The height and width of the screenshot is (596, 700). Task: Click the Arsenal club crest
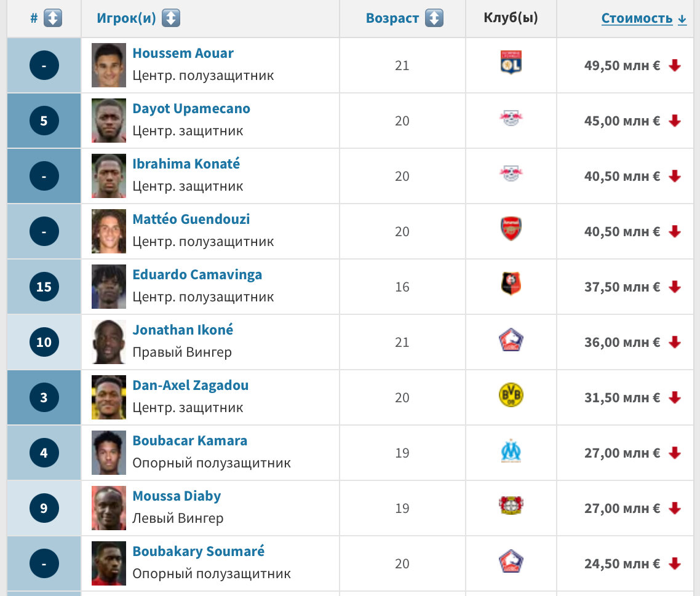pyautogui.click(x=511, y=228)
